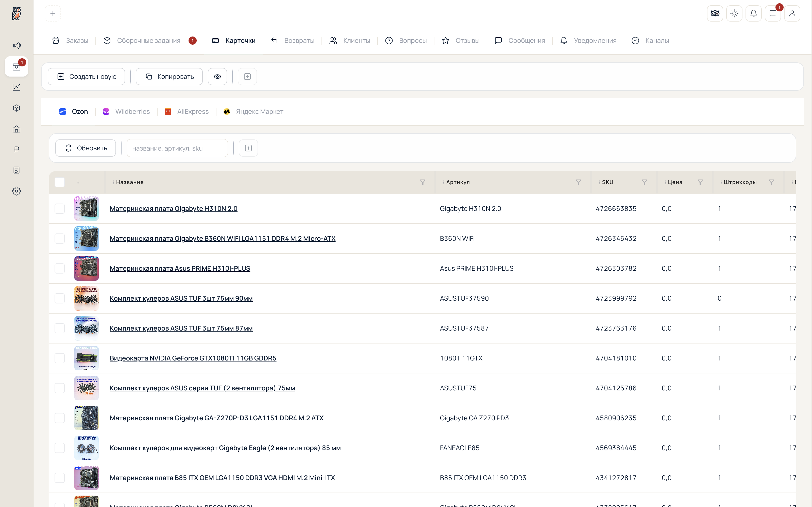The image size is (812, 507).
Task: Open the SKU column filter
Action: (x=644, y=182)
